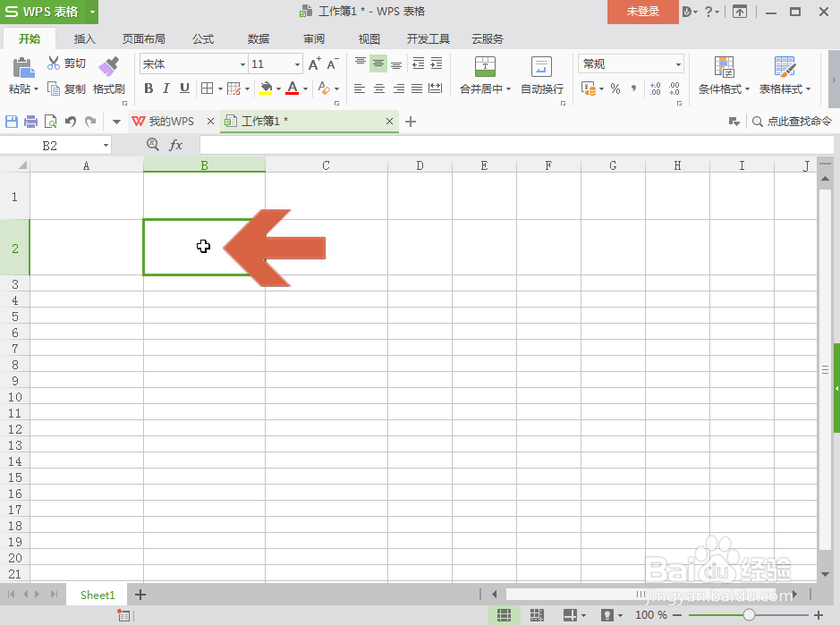
Task: Click the Wrap Text icon
Action: coord(541,67)
